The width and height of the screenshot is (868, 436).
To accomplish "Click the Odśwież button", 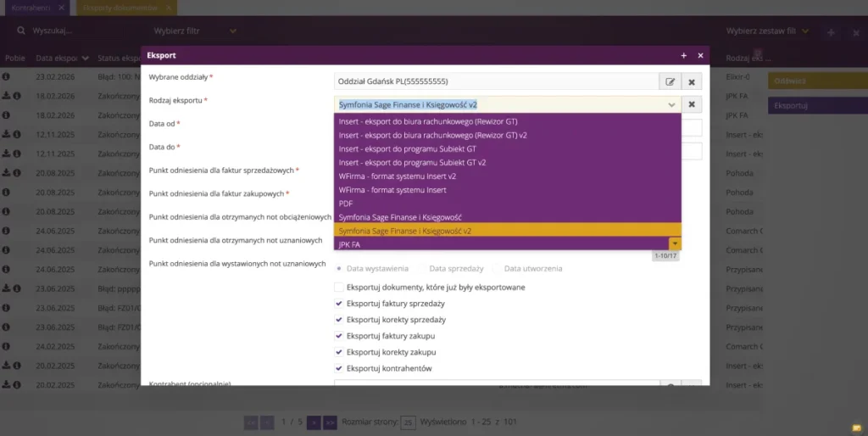I will 818,81.
